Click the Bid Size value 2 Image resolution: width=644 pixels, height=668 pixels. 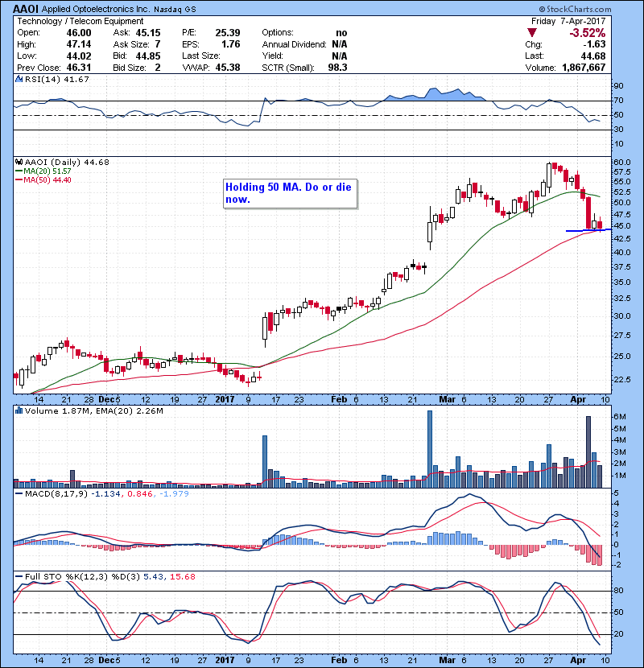coord(158,68)
